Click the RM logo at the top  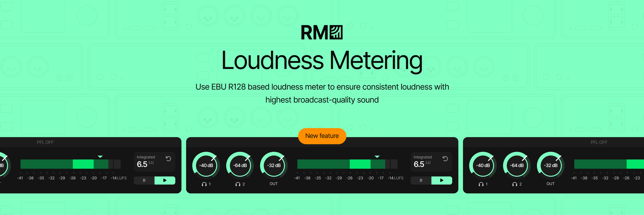pos(322,32)
